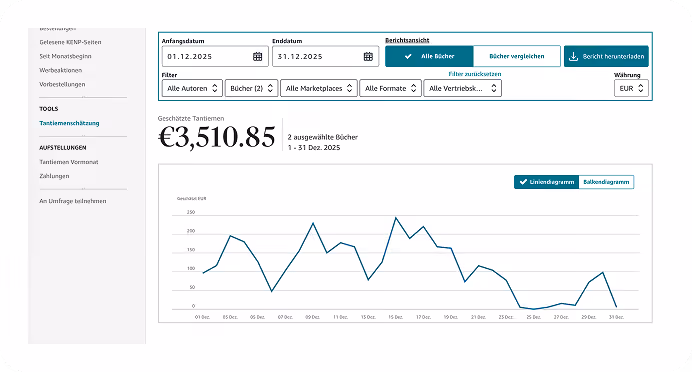
Task: Click the Geschätzte Tantiemen heading
Action: (x=191, y=118)
